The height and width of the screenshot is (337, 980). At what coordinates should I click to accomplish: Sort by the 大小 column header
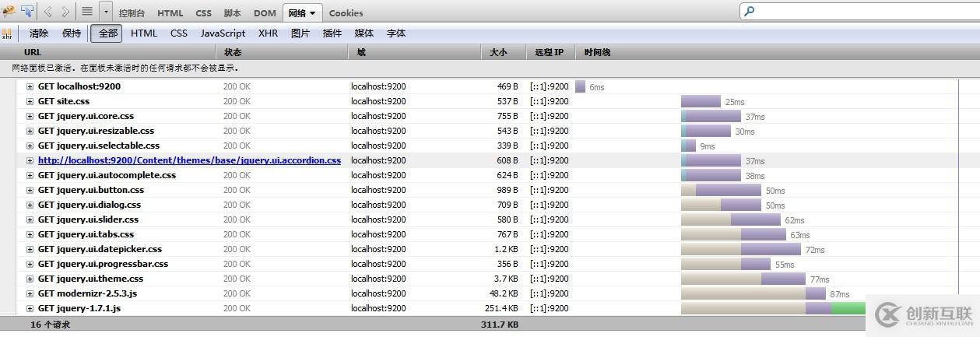(x=504, y=52)
